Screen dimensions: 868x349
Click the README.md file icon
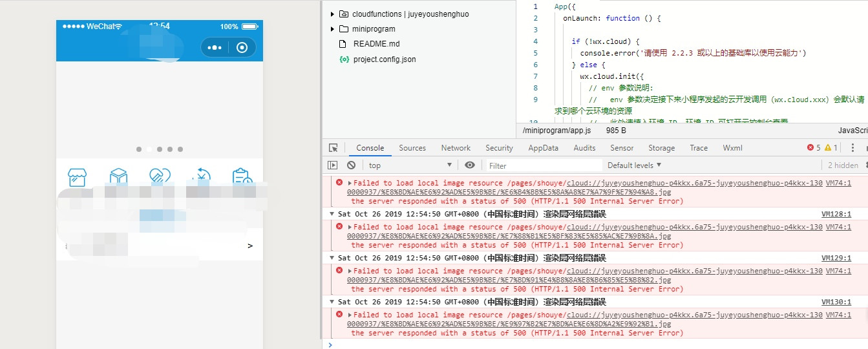pos(344,44)
